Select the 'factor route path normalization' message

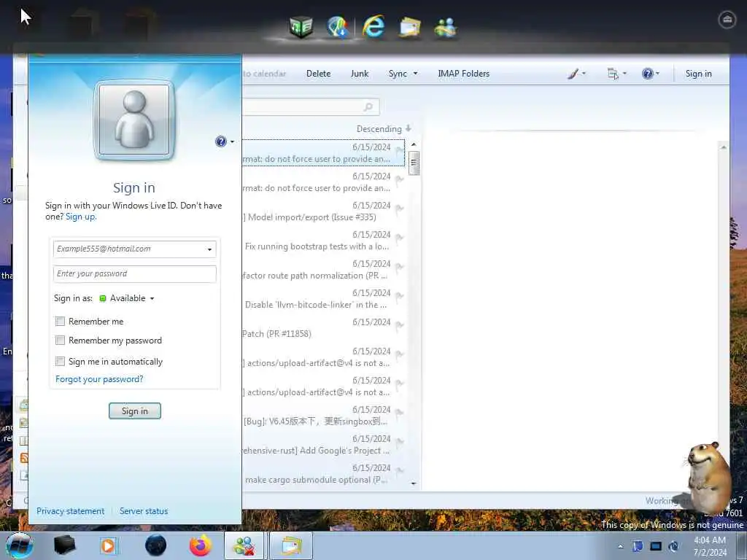(x=323, y=270)
